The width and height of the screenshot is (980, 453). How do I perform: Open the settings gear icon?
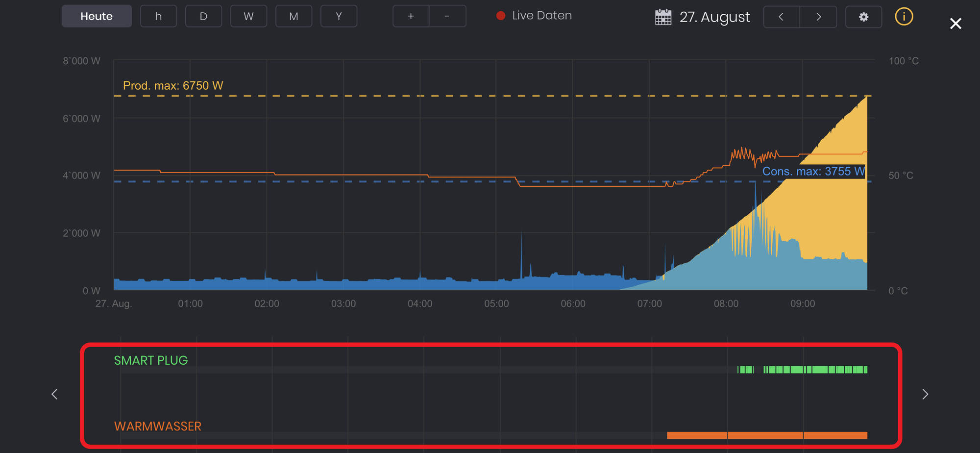pos(863,17)
